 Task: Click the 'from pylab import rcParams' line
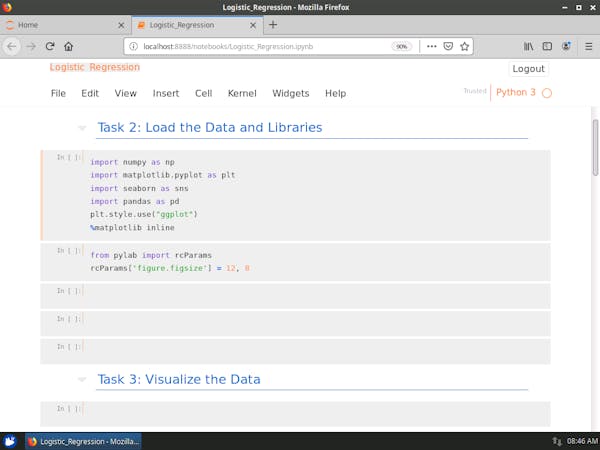(x=151, y=255)
